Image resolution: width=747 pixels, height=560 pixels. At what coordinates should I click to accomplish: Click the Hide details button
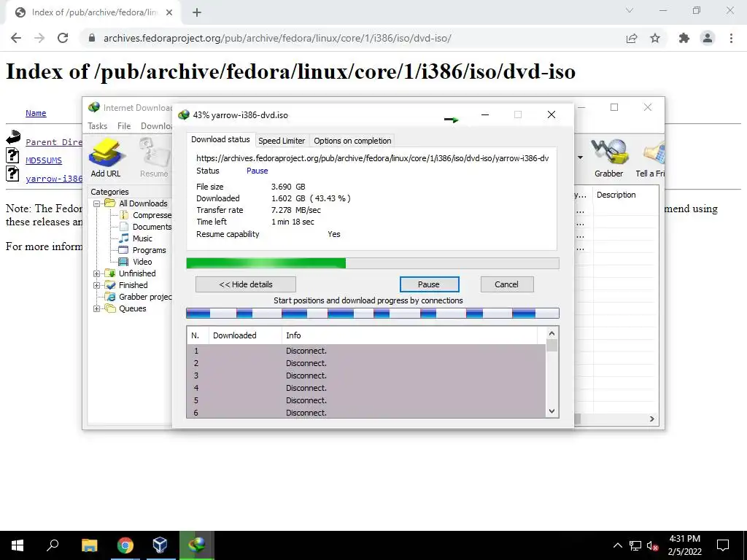pos(245,284)
